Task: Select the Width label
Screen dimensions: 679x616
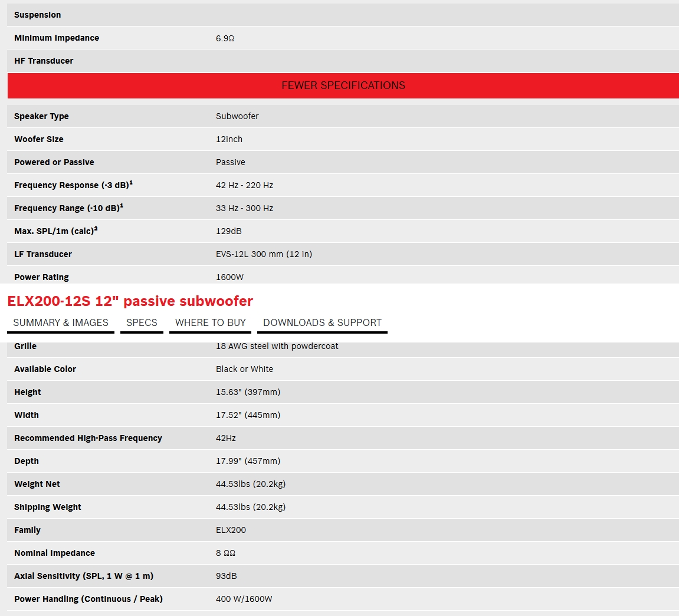Action: click(27, 415)
